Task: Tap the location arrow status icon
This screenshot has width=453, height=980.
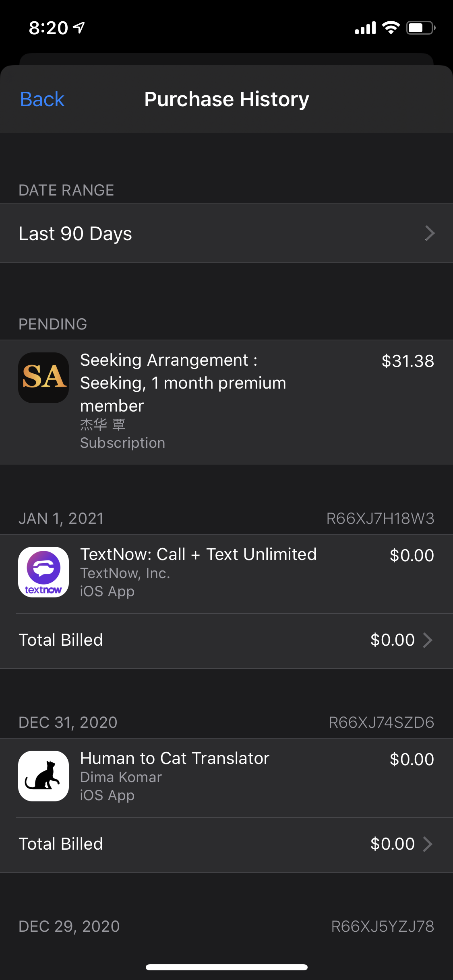Action: click(79, 27)
